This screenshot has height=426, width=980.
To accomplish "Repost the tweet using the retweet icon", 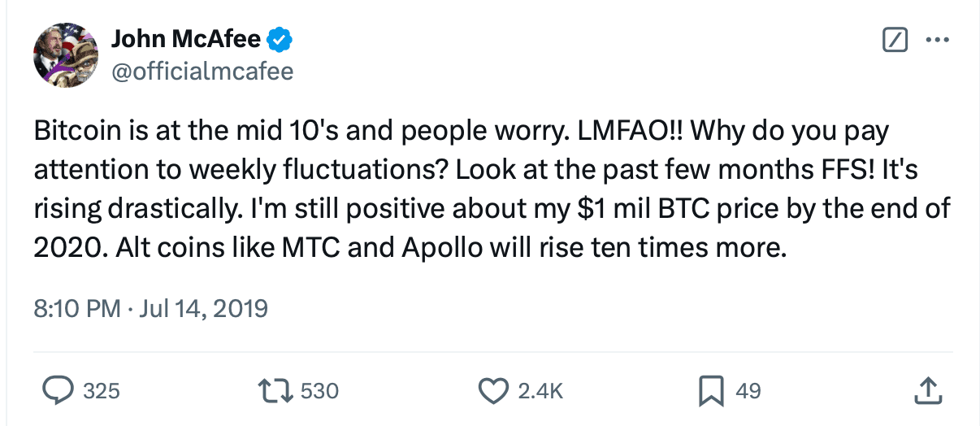I will pos(277,391).
